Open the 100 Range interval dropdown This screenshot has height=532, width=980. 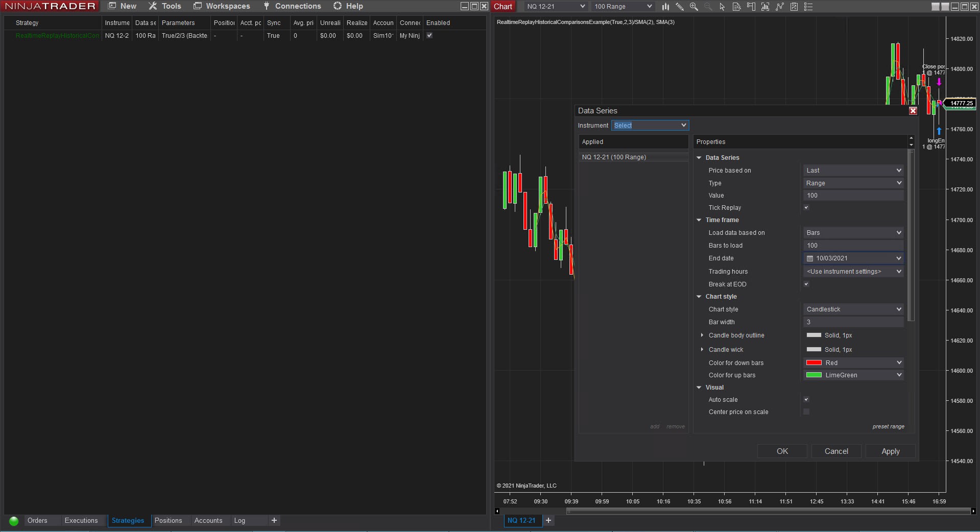coord(623,7)
